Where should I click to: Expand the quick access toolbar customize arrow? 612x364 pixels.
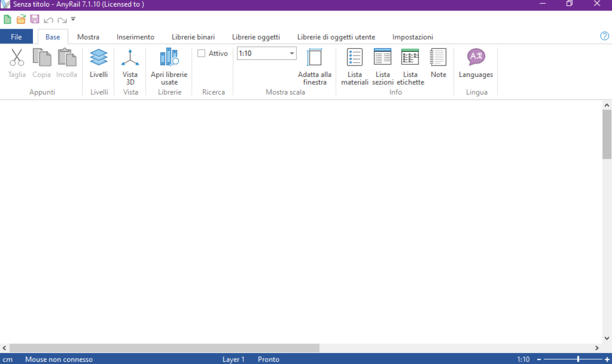[x=73, y=19]
